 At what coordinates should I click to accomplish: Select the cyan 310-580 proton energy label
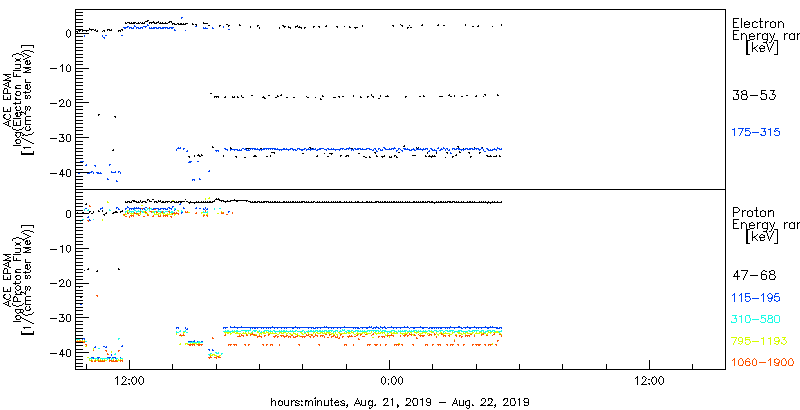click(x=756, y=320)
